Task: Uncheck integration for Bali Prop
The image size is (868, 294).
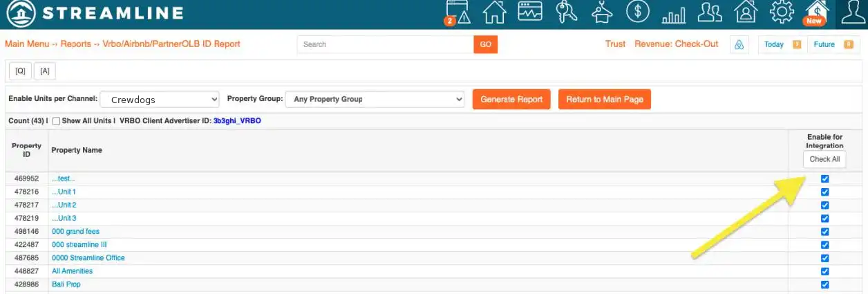Action: (824, 284)
